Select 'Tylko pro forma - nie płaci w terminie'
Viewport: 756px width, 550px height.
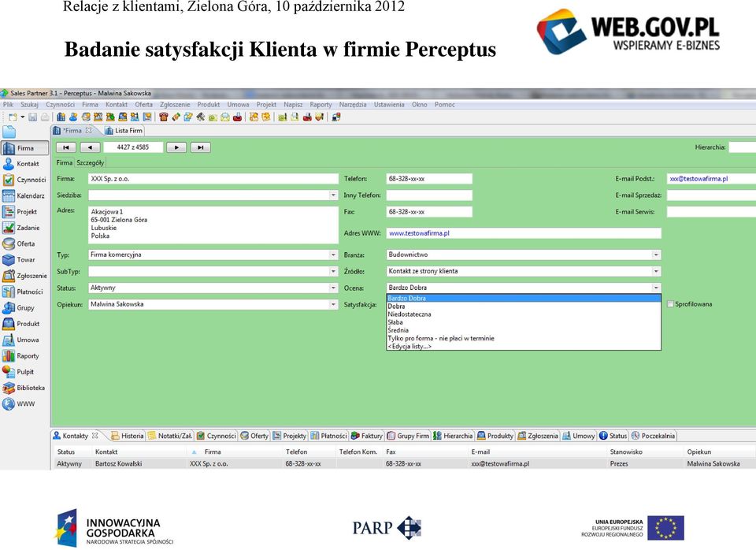(524, 339)
